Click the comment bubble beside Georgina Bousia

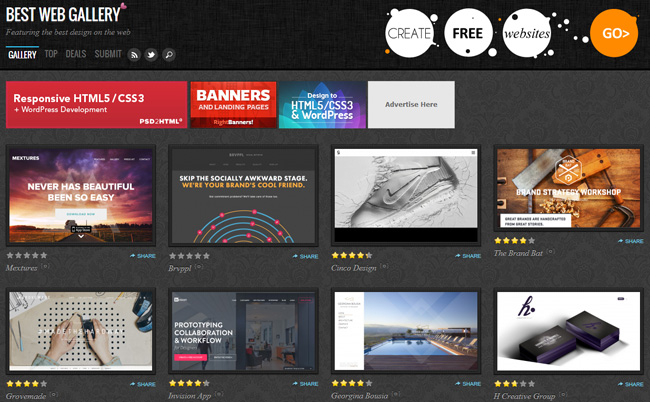(396, 394)
